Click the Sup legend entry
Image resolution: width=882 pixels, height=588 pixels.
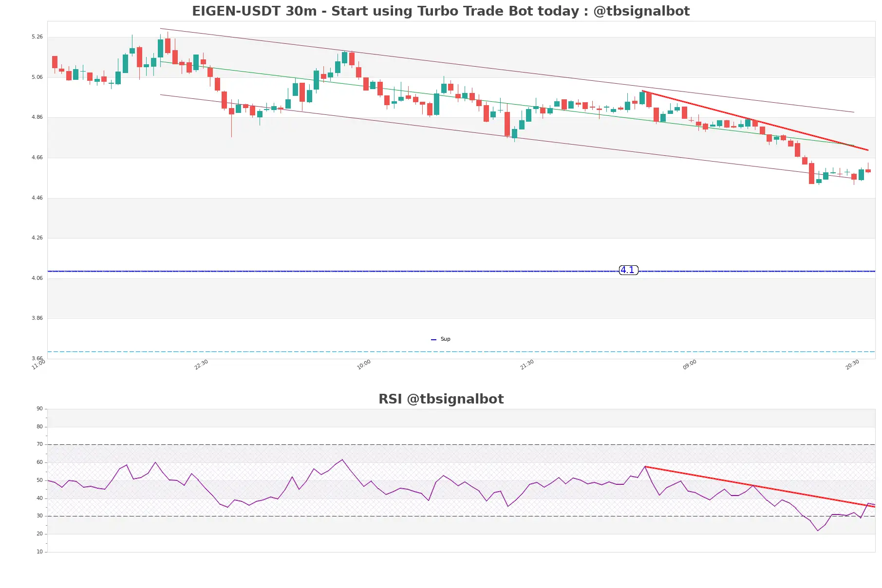(x=441, y=339)
